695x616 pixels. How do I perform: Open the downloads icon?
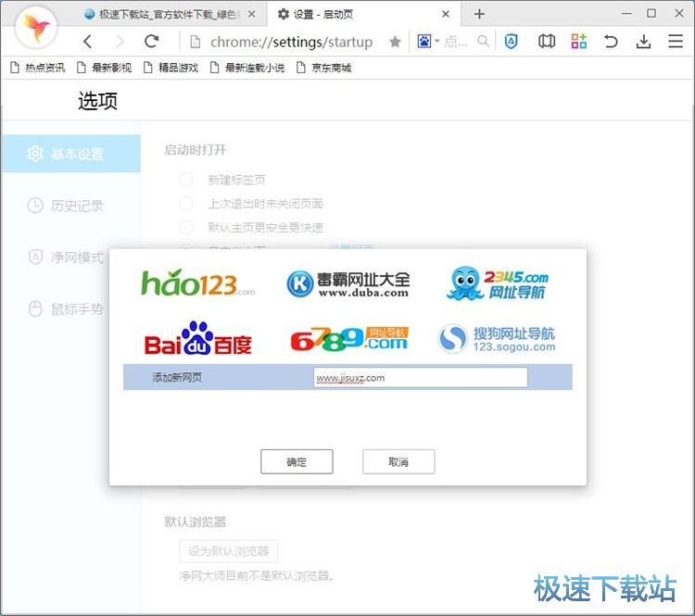(x=643, y=42)
